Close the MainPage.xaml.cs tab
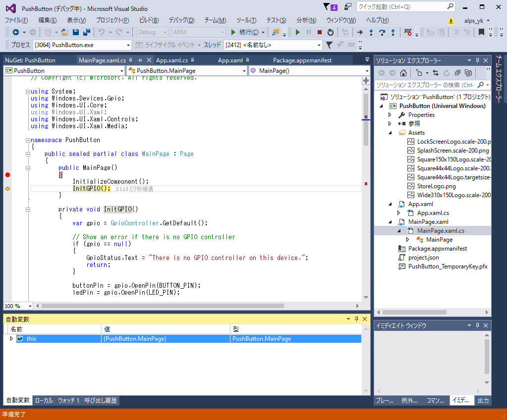The width and height of the screenshot is (507, 420). pyautogui.click(x=149, y=60)
